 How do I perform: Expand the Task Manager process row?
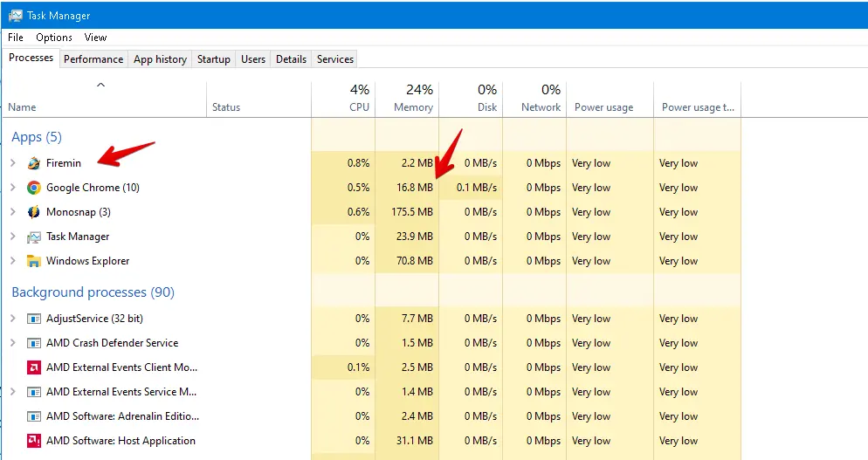(13, 236)
